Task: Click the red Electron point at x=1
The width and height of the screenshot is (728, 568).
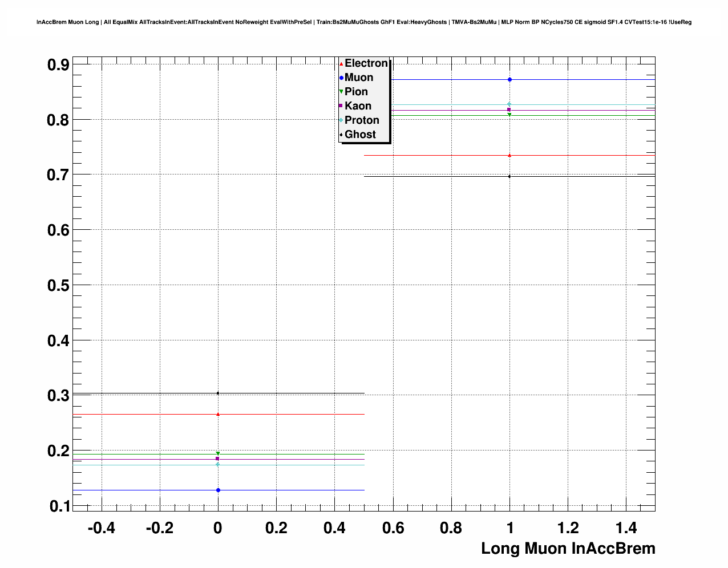Action: (x=509, y=155)
